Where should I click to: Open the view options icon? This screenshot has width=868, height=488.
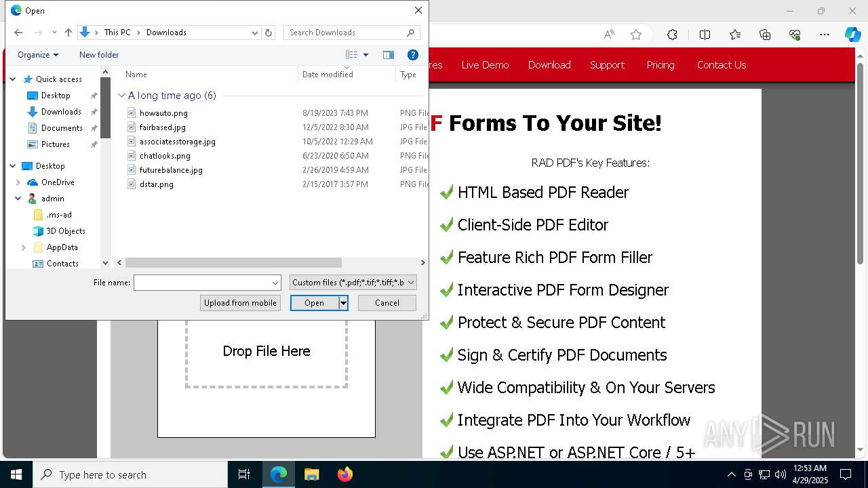coord(351,55)
